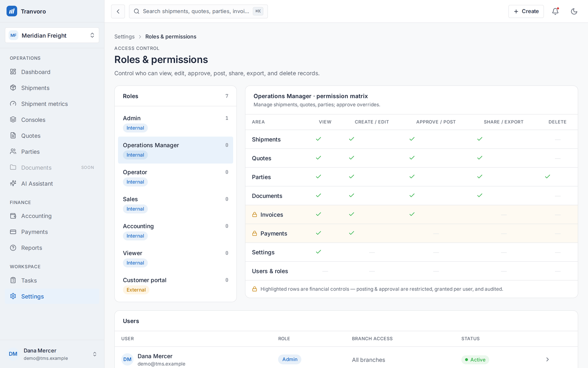588x368 pixels.
Task: Expand the Dana Mercer account menu
Action: coord(52,354)
